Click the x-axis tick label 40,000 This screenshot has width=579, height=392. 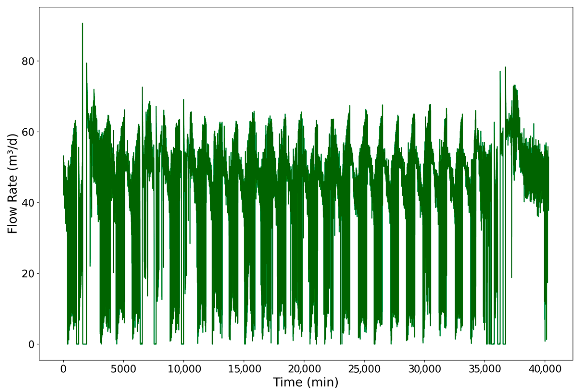point(545,369)
